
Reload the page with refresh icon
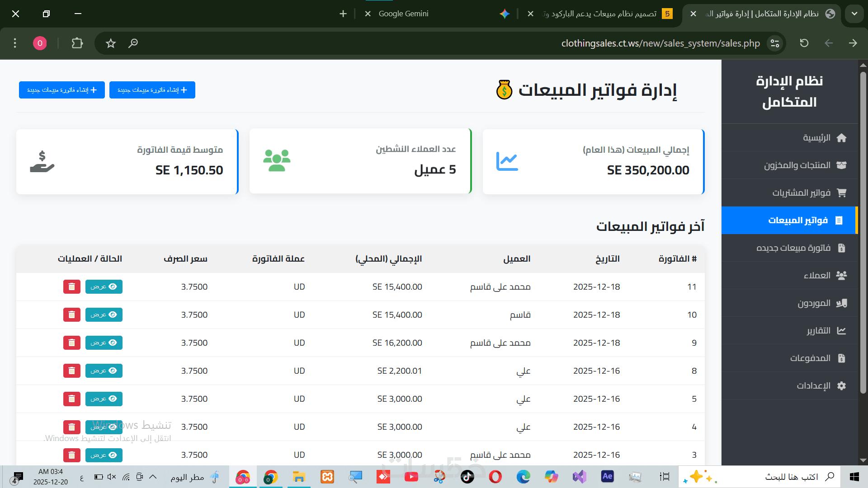(x=804, y=43)
